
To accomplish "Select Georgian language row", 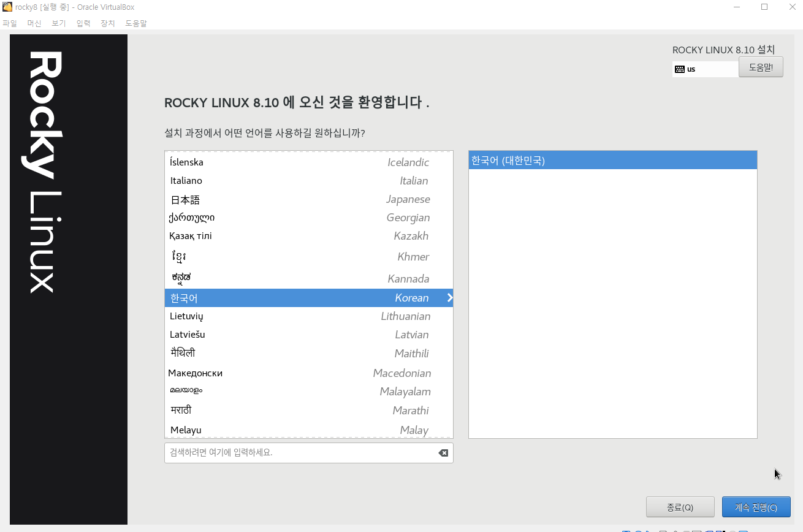I will coord(309,218).
